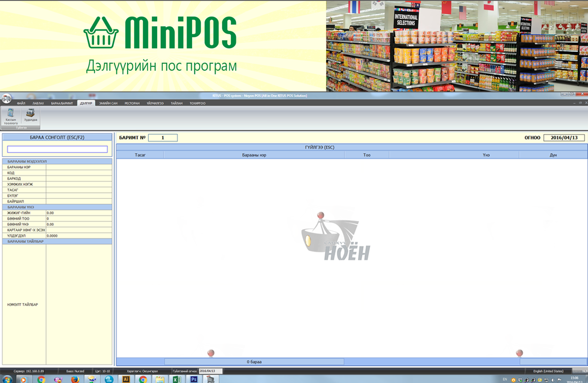Show the ТАЙЛАН reports tab
This screenshot has width=588, height=383.
176,103
